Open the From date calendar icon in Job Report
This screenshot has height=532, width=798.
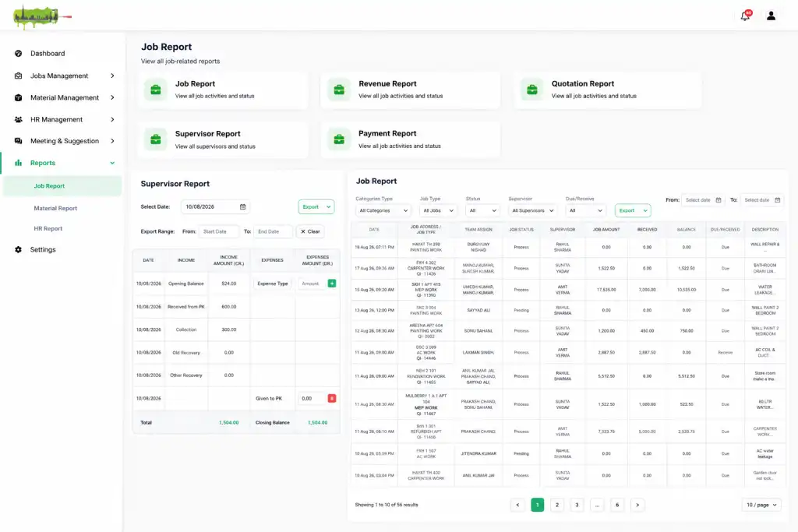(719, 200)
